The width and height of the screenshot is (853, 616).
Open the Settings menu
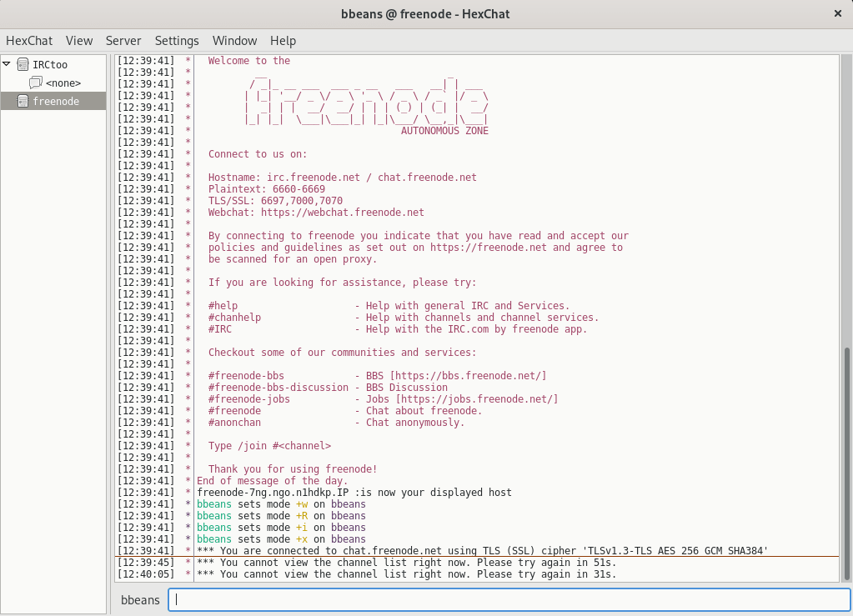(176, 40)
